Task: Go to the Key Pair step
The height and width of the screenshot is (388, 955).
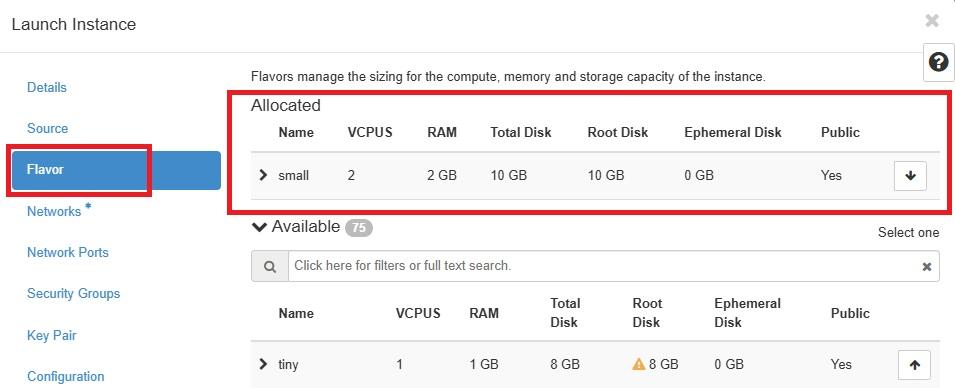Action: (52, 336)
